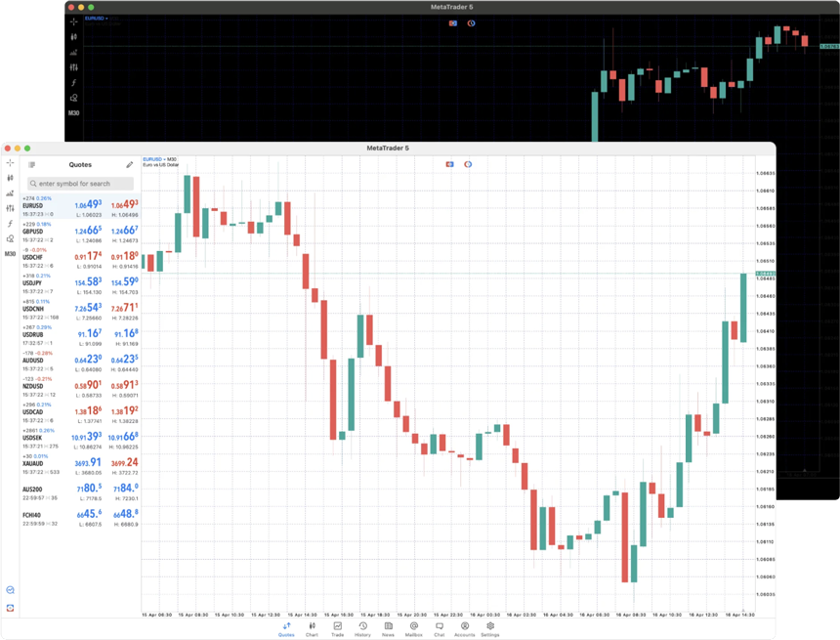Open the Settings gear button
The image size is (840, 640).
(489, 627)
